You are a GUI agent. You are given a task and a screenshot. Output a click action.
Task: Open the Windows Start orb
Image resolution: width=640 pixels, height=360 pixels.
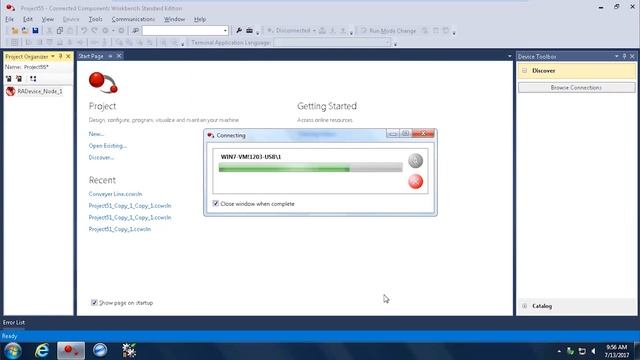[x=13, y=351]
